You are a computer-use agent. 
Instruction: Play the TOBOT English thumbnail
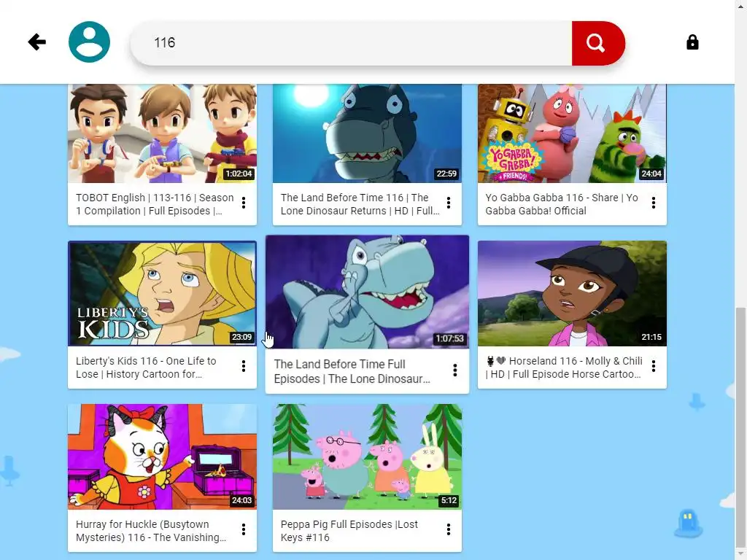coord(162,133)
